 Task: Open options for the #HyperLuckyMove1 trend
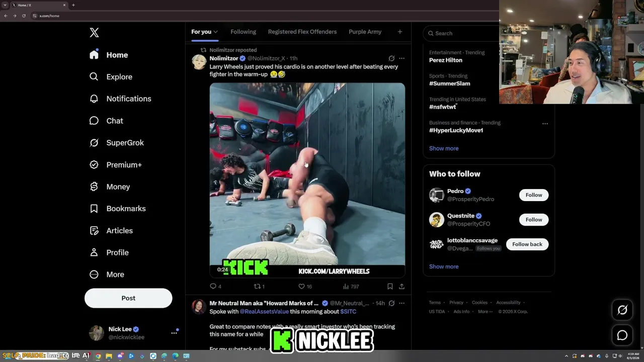coord(545,123)
